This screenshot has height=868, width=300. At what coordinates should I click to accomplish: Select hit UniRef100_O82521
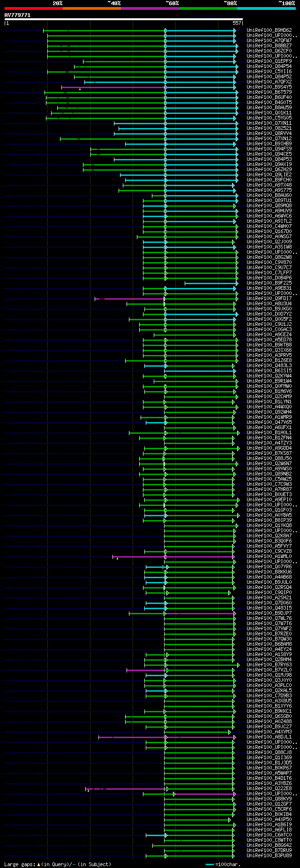point(269,128)
